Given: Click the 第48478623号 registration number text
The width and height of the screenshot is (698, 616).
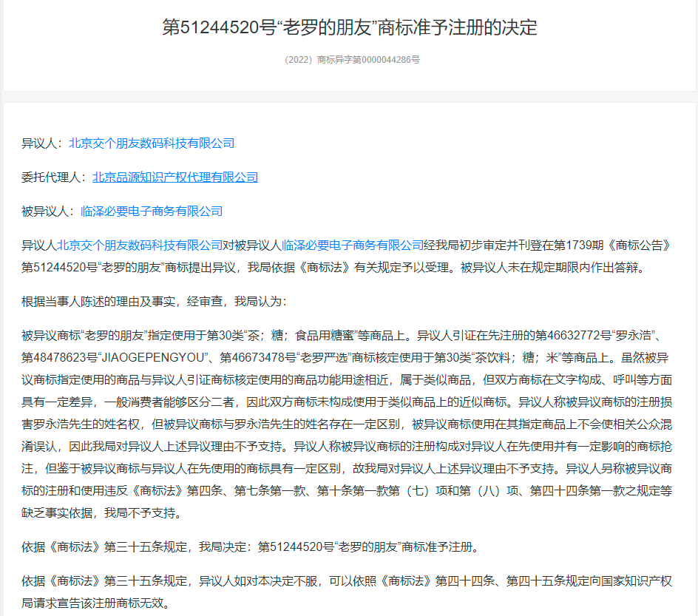Looking at the screenshot, I should 53,356.
